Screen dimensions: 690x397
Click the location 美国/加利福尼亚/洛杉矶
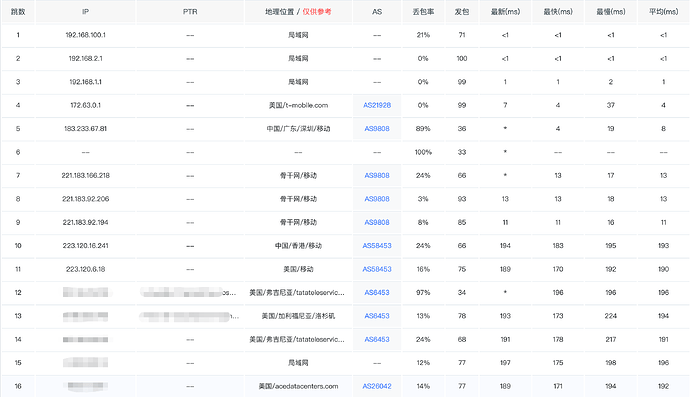(298, 316)
